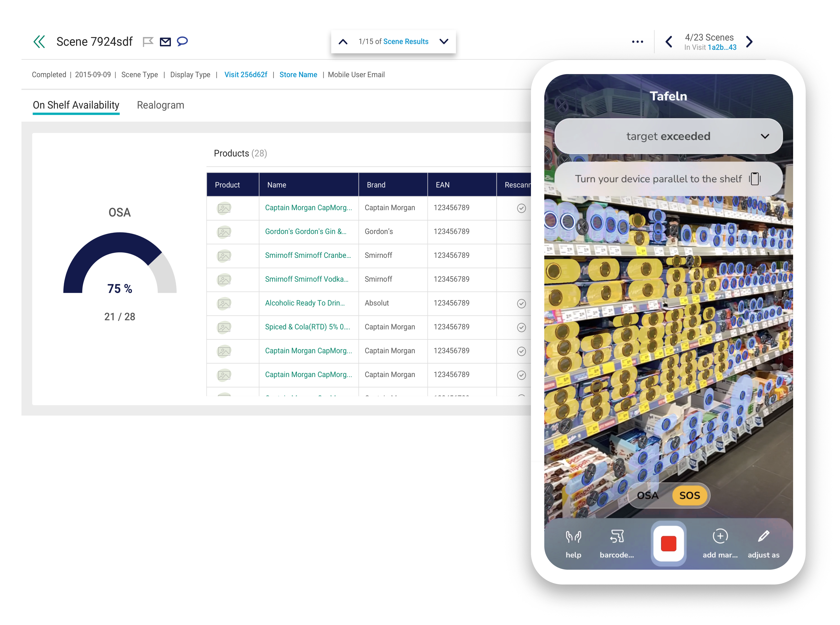Screen dimensions: 840x625
Task: Toggle the OSA mode pill
Action: pyautogui.click(x=647, y=495)
